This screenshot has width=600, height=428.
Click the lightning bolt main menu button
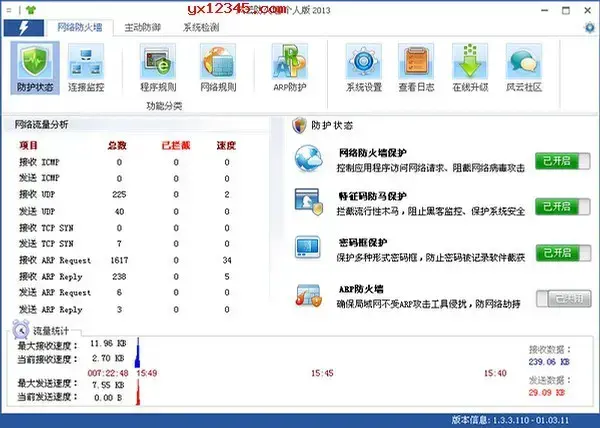tap(24, 28)
